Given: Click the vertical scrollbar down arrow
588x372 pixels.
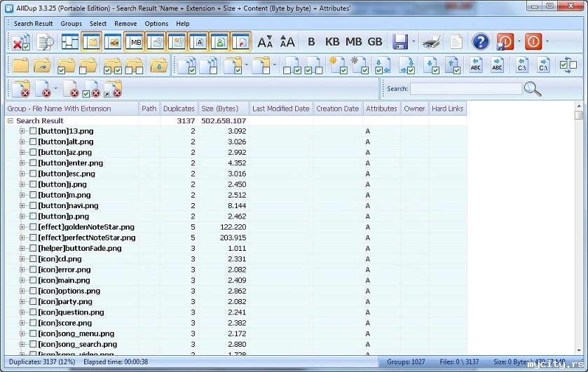Looking at the screenshot, I should click(x=579, y=350).
